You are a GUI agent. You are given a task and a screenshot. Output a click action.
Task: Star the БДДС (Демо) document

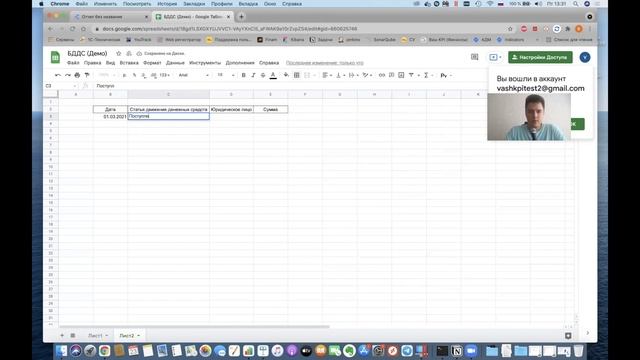coord(118,53)
